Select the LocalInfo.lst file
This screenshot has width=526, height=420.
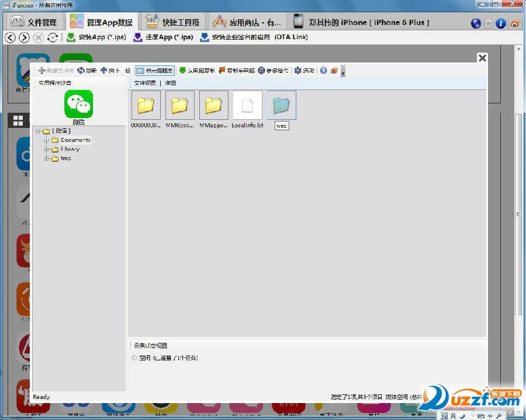click(x=247, y=105)
